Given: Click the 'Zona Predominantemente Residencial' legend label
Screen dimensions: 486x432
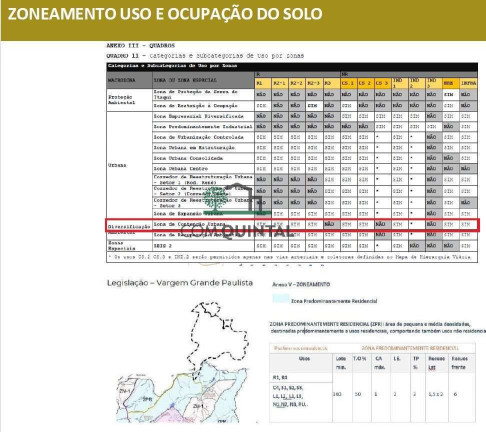Looking at the screenshot, I should (x=334, y=301).
